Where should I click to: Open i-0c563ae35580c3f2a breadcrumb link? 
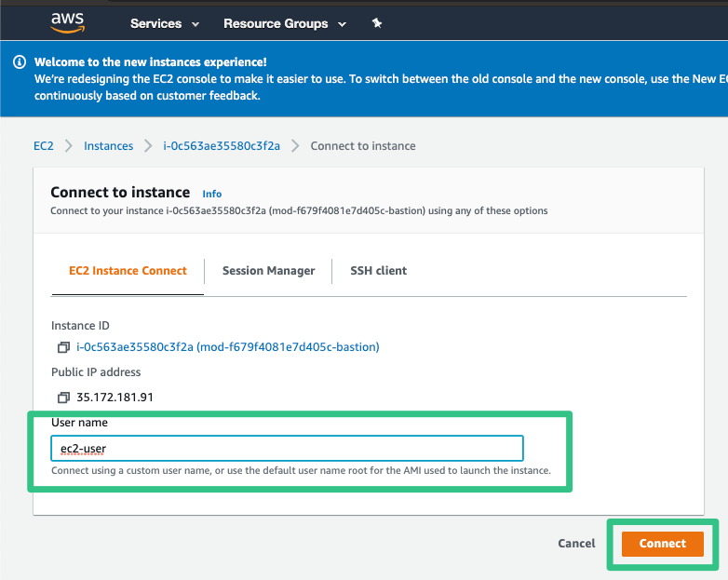[222, 146]
